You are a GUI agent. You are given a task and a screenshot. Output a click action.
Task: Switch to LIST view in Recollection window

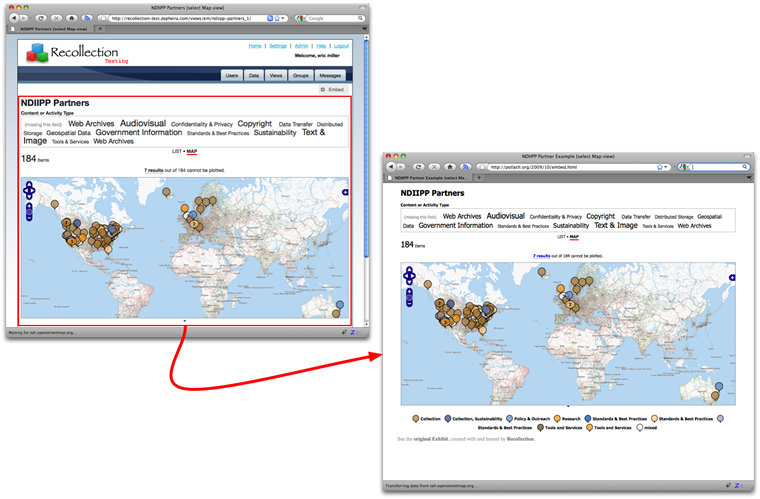click(x=176, y=151)
